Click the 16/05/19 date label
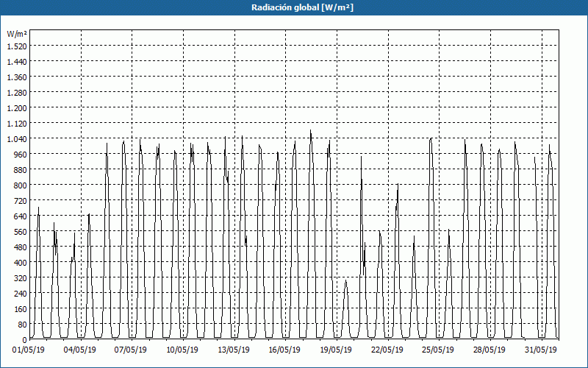588x368 pixels. pyautogui.click(x=284, y=350)
